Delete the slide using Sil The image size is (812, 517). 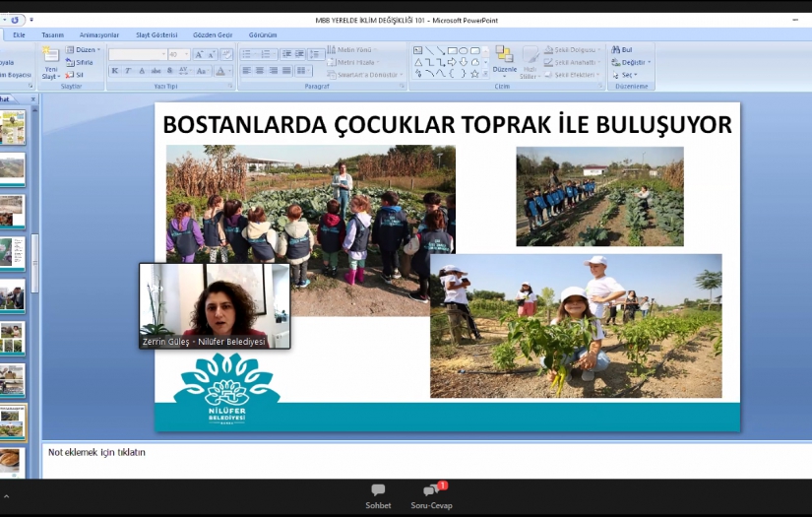75,75
